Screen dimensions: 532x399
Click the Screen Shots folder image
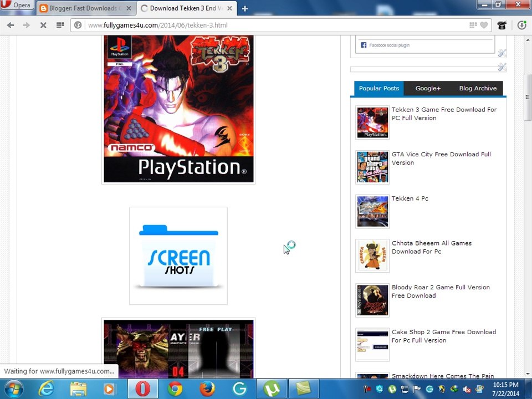pos(178,256)
